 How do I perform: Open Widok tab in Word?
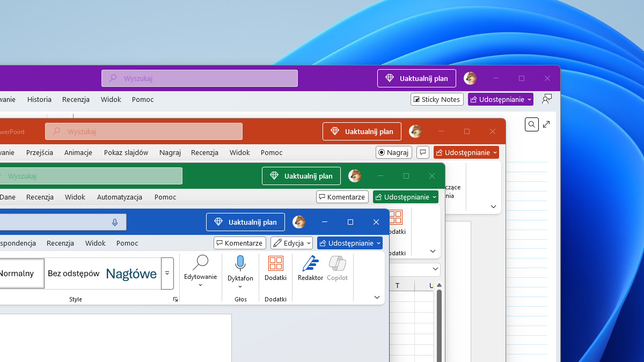point(96,243)
